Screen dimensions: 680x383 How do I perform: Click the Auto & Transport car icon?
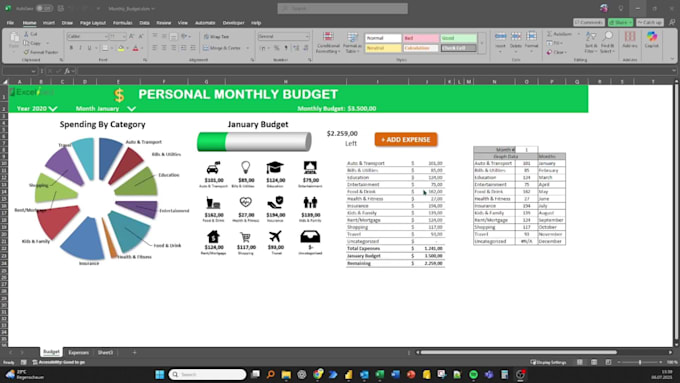coord(213,168)
